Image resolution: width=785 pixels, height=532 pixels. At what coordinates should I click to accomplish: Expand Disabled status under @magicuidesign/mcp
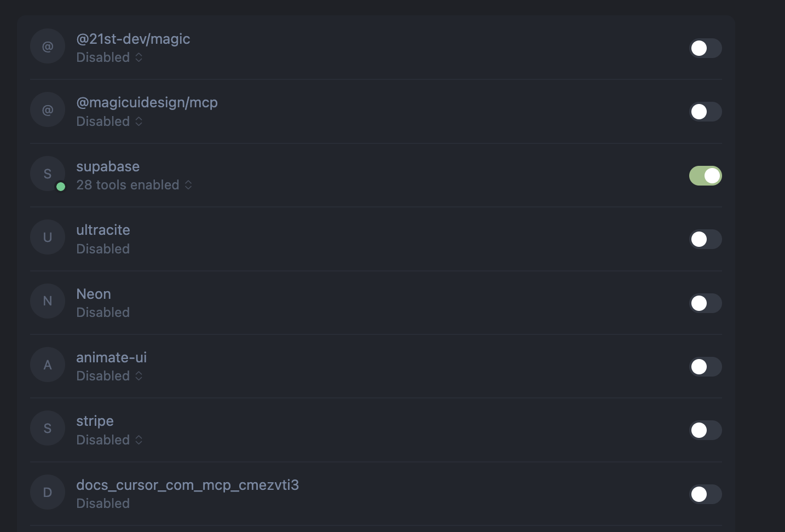tap(109, 122)
